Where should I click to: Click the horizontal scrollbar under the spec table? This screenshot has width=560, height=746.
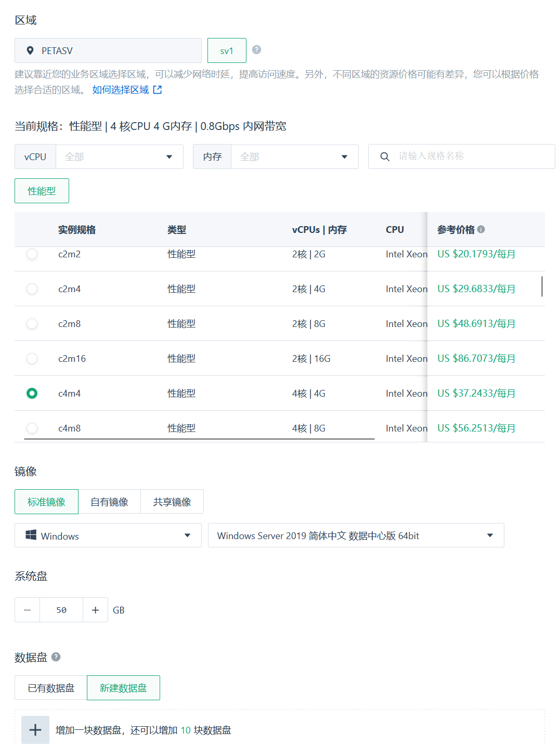199,439
